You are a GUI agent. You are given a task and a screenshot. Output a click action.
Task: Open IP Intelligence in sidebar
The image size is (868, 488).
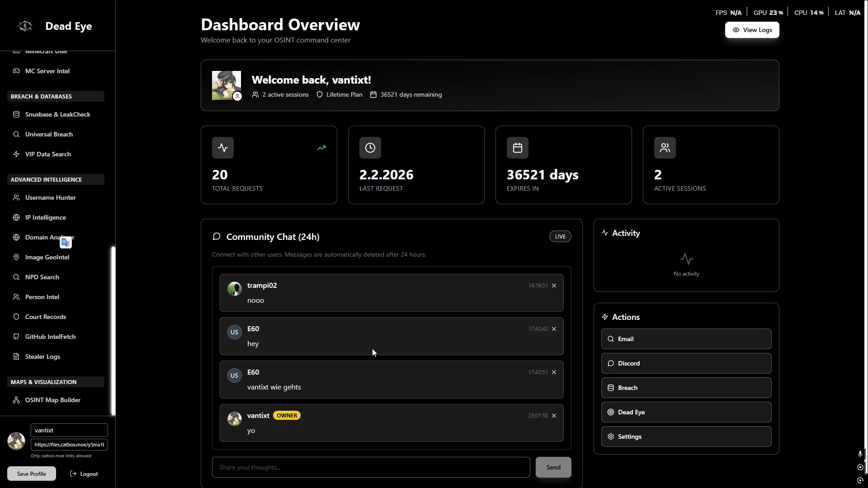click(45, 217)
